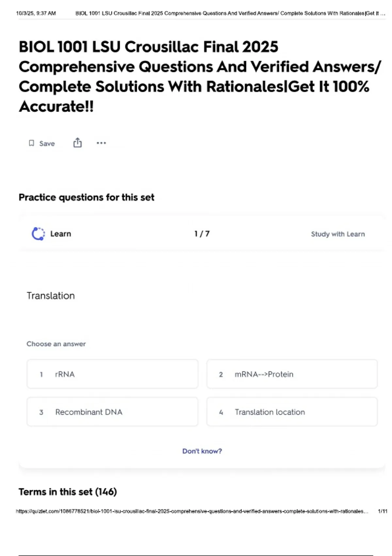Open the share icon
Image resolution: width=392 pixels, height=556 pixels.
coord(77,143)
